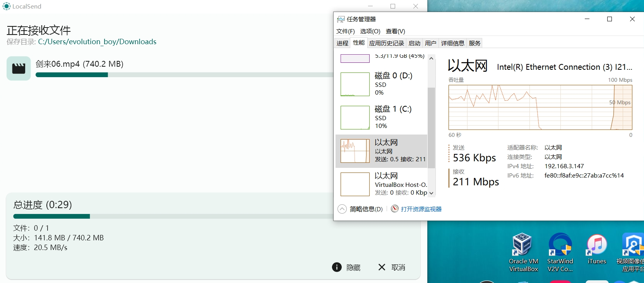Click the 速度: 20.5 MB/s text
The width and height of the screenshot is (644, 283).
click(40, 247)
